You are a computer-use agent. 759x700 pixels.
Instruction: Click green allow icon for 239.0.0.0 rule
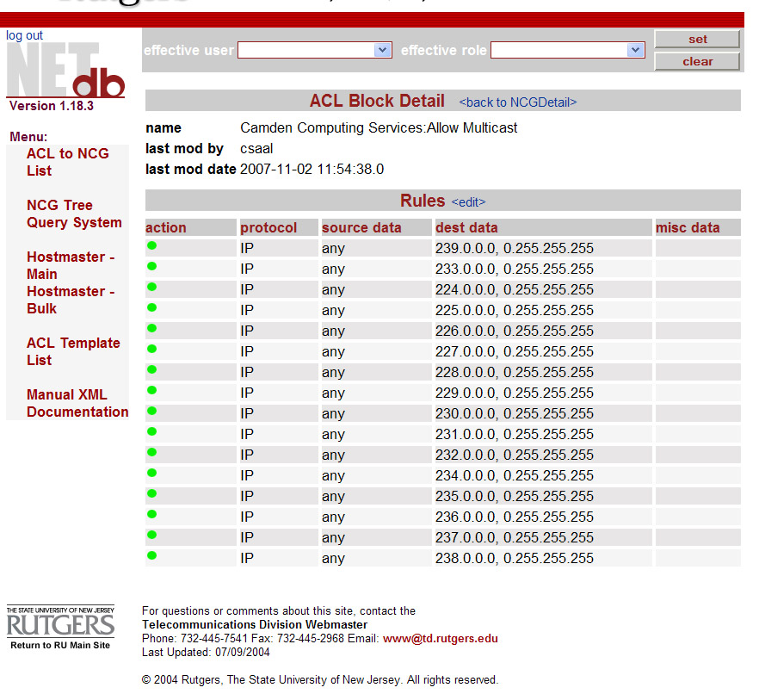pyautogui.click(x=151, y=245)
